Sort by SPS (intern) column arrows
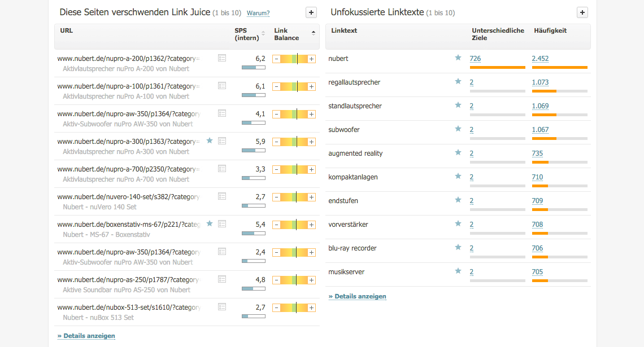644x347 pixels. click(x=263, y=33)
